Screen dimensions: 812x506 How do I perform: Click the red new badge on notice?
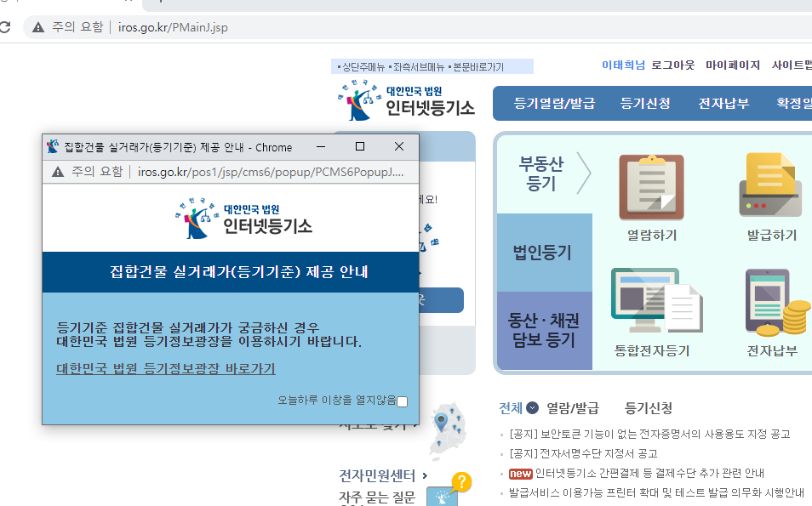pos(520,474)
